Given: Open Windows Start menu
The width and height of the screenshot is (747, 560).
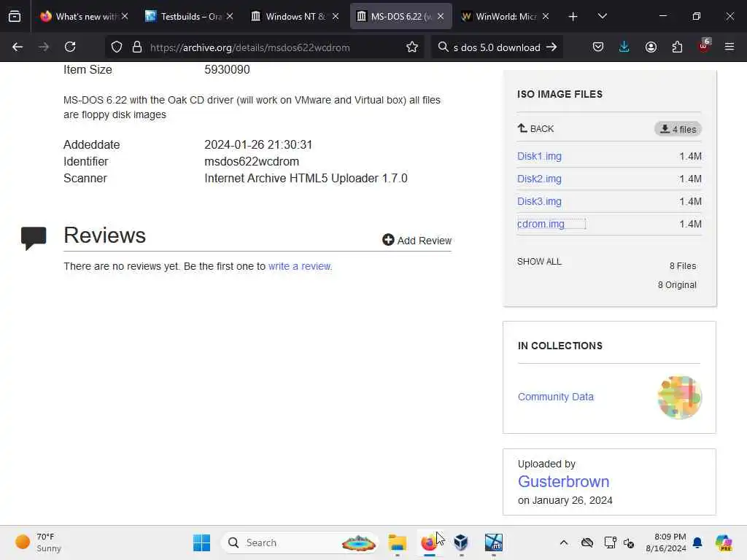Looking at the screenshot, I should point(201,542).
